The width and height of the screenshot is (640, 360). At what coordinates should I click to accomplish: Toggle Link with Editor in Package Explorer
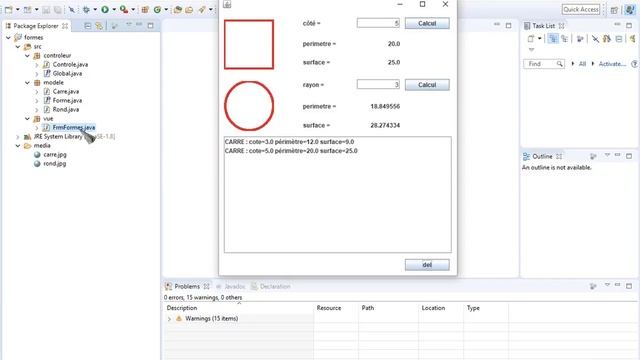pyautogui.click(x=99, y=26)
